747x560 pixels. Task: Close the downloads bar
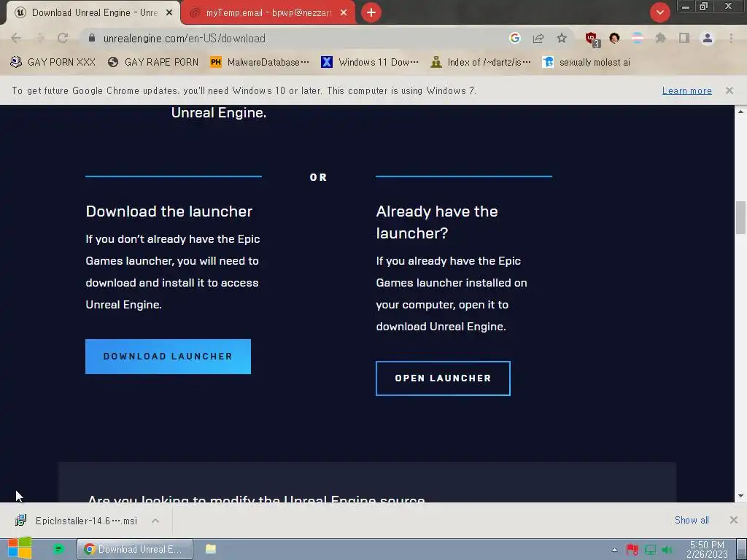[x=734, y=520]
